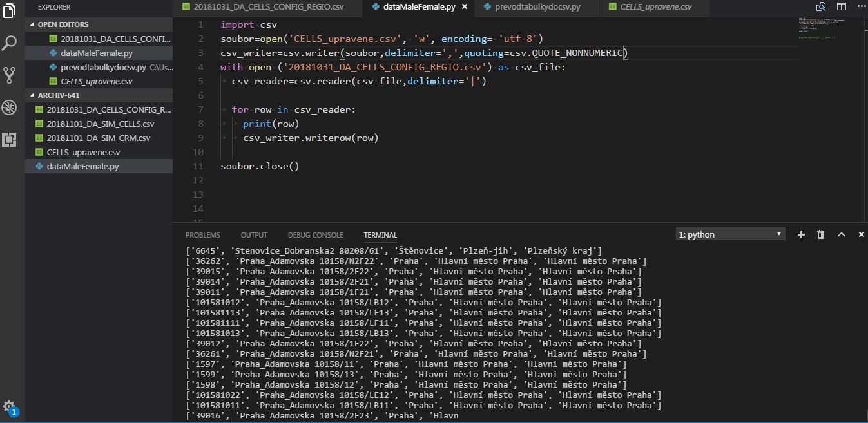
Task: Click the terminal row starting with '1598'
Action: click(406, 384)
